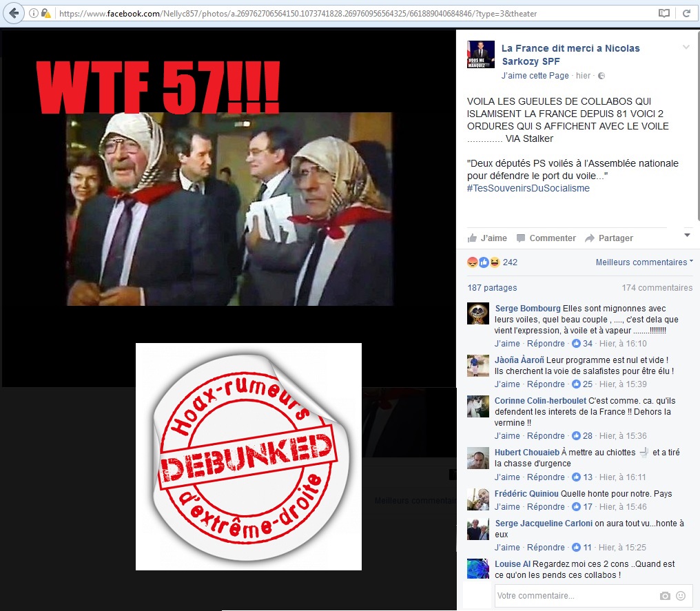This screenshot has height=611, width=700.
Task: Open the 'Meilleurs commentaires' sort dropdown
Action: (644, 262)
